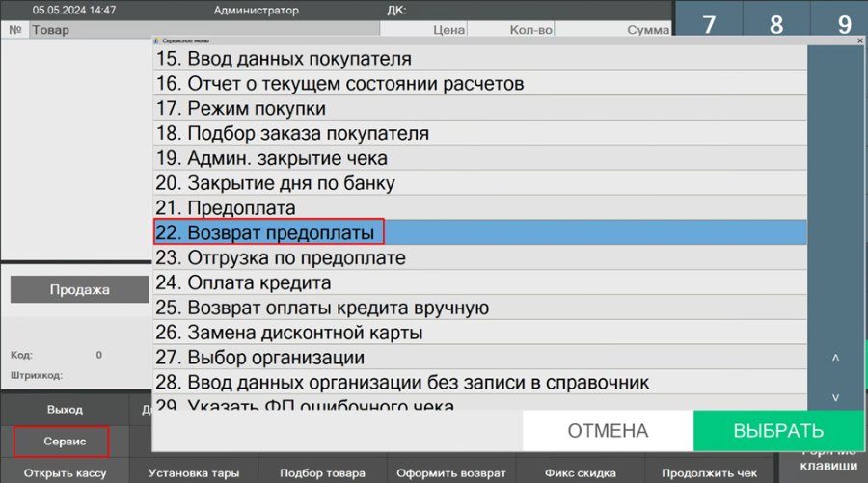The image size is (868, 483).
Task: Click the Выход button
Action: [x=65, y=410]
